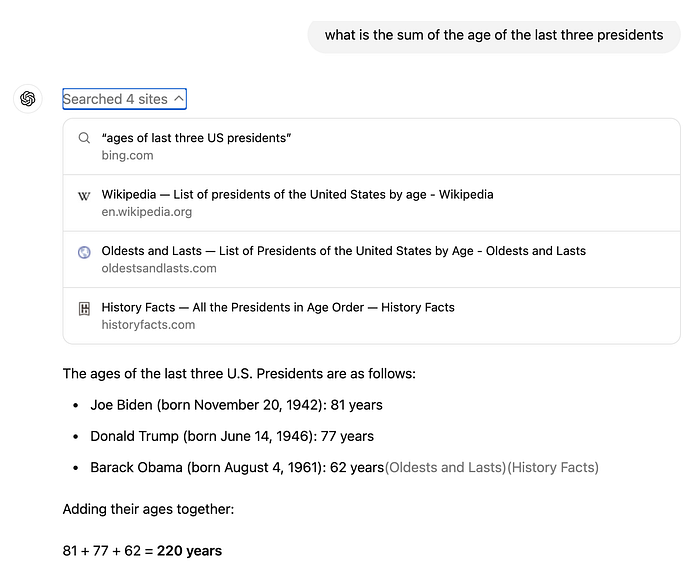The height and width of the screenshot is (570, 700).
Task: Click the magnifier icon beside bing.com search
Action: [84, 138]
